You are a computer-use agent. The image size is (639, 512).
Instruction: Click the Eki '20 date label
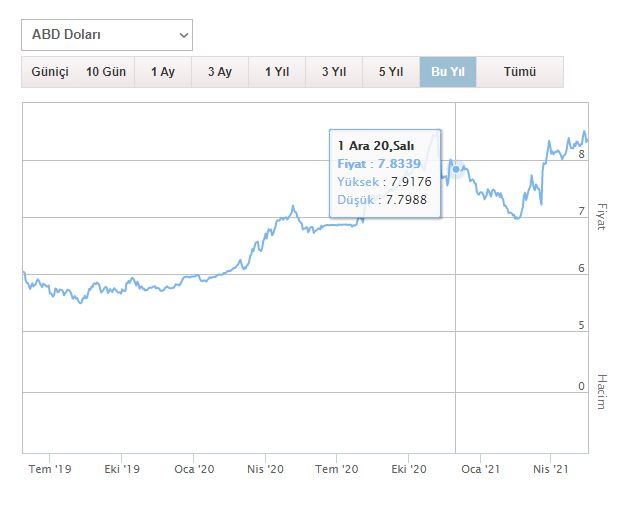pos(409,468)
